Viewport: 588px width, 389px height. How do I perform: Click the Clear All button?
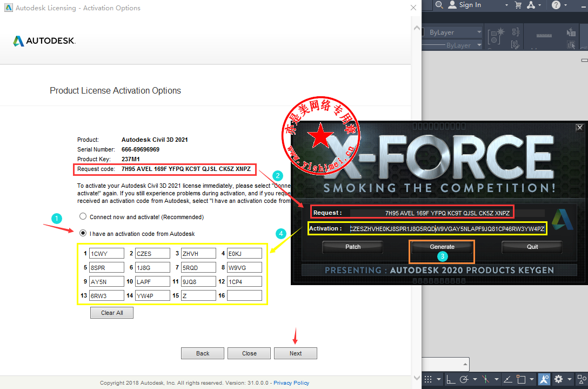click(x=112, y=313)
